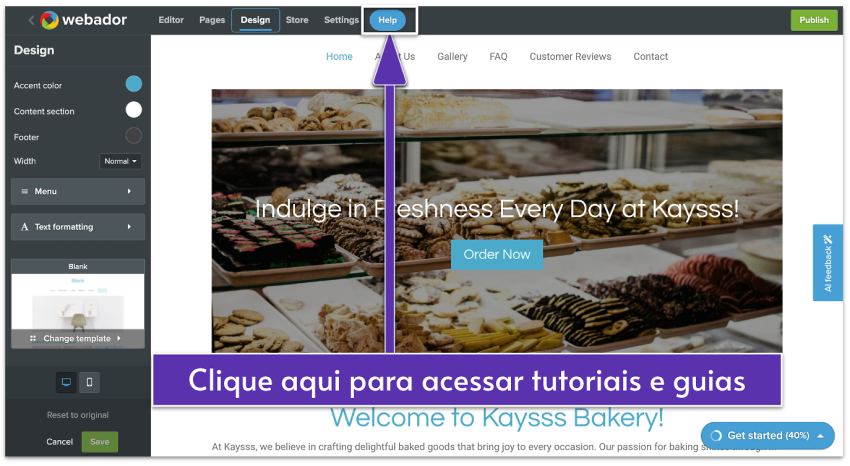Switch to mobile preview mode
This screenshot has height=466, width=850.
tap(90, 382)
